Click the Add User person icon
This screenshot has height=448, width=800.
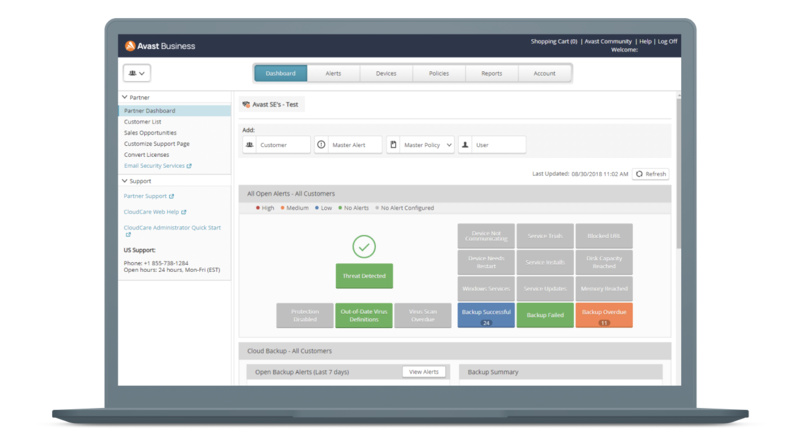(x=466, y=145)
